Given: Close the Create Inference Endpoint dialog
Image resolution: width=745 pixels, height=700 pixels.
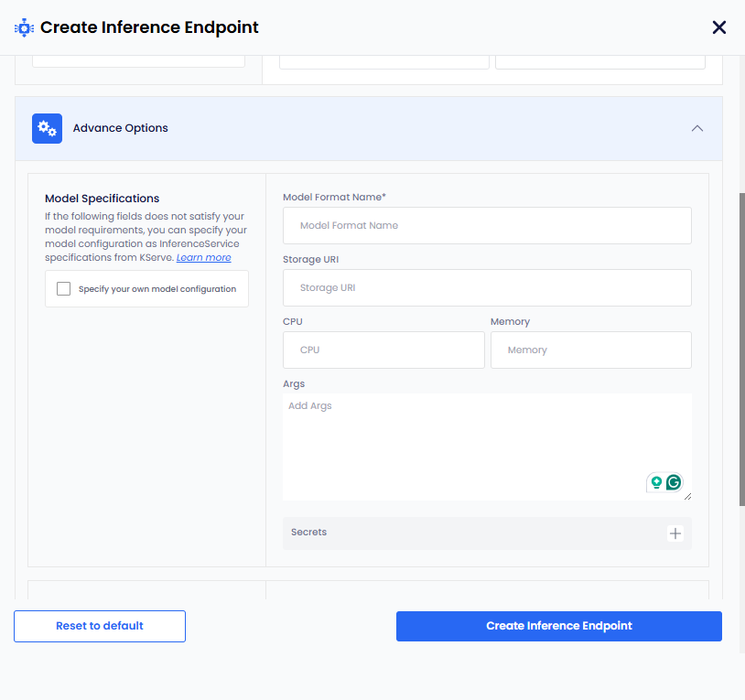Looking at the screenshot, I should click(718, 27).
